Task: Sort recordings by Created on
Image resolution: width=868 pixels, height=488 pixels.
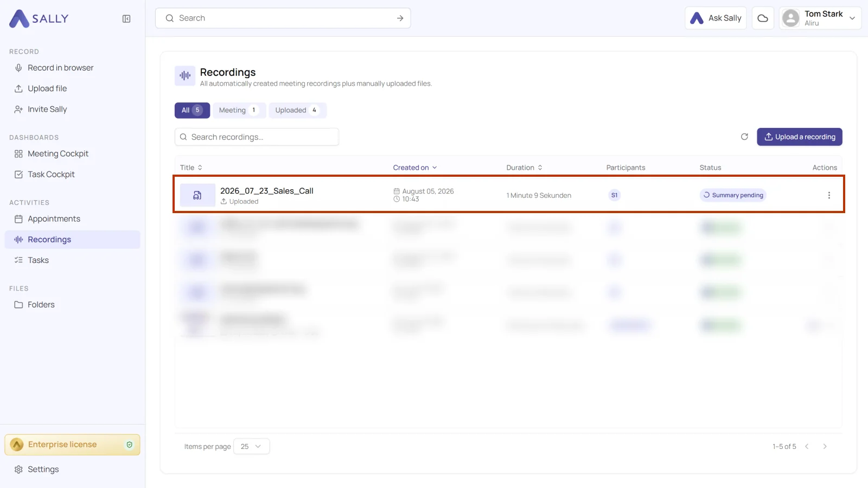Action: [415, 168]
